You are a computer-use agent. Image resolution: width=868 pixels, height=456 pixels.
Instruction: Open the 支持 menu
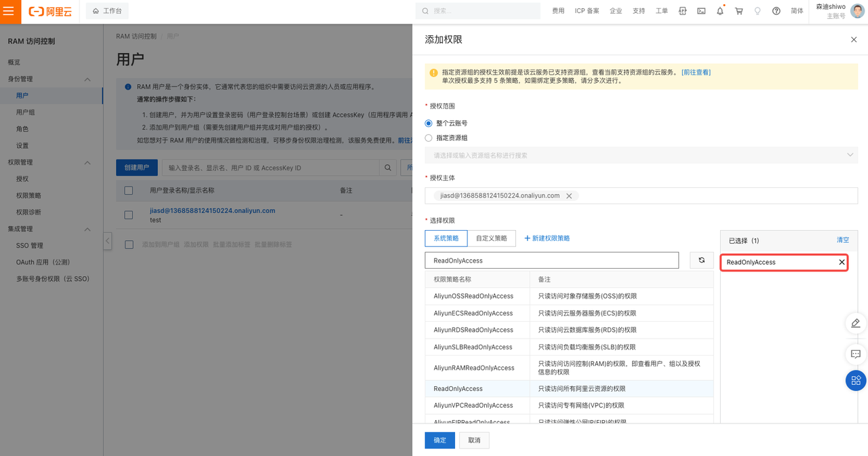click(639, 11)
